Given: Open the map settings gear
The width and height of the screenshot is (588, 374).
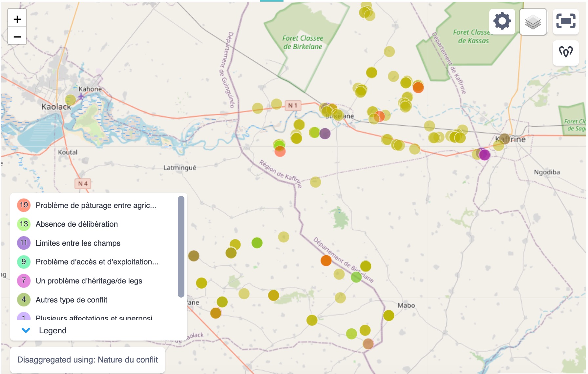Looking at the screenshot, I should pos(502,21).
